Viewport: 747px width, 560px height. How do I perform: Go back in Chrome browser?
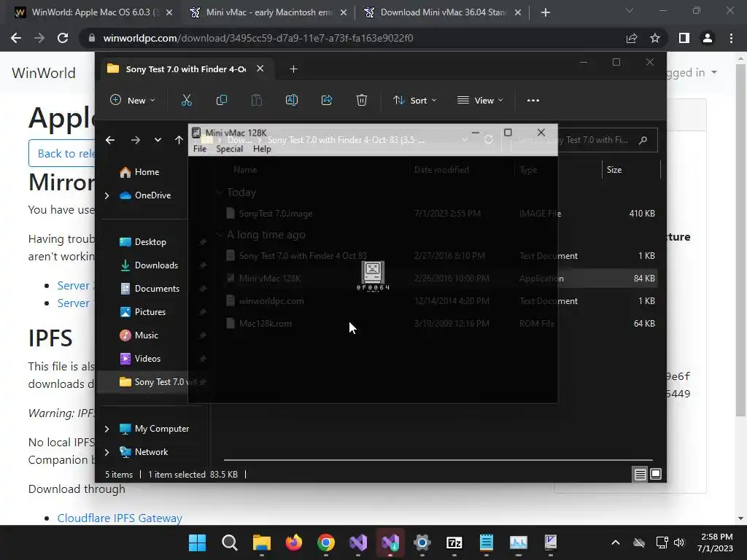[x=16, y=39]
